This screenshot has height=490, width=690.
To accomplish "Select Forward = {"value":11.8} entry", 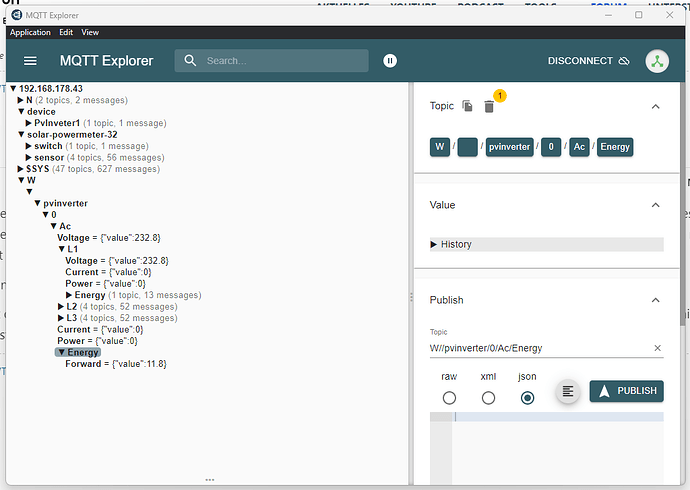I will point(116,364).
